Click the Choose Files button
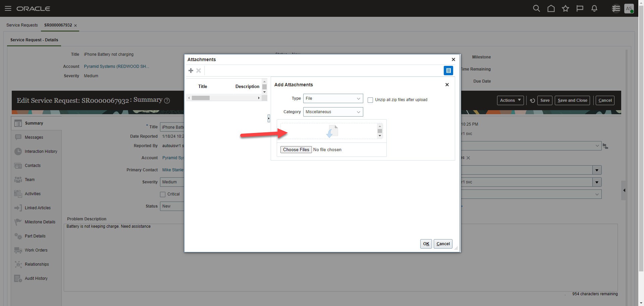644x306 pixels. (296, 149)
